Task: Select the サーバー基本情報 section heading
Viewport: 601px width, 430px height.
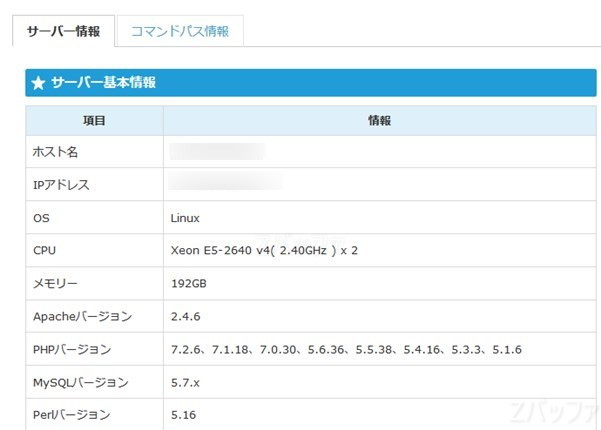Action: [x=103, y=82]
